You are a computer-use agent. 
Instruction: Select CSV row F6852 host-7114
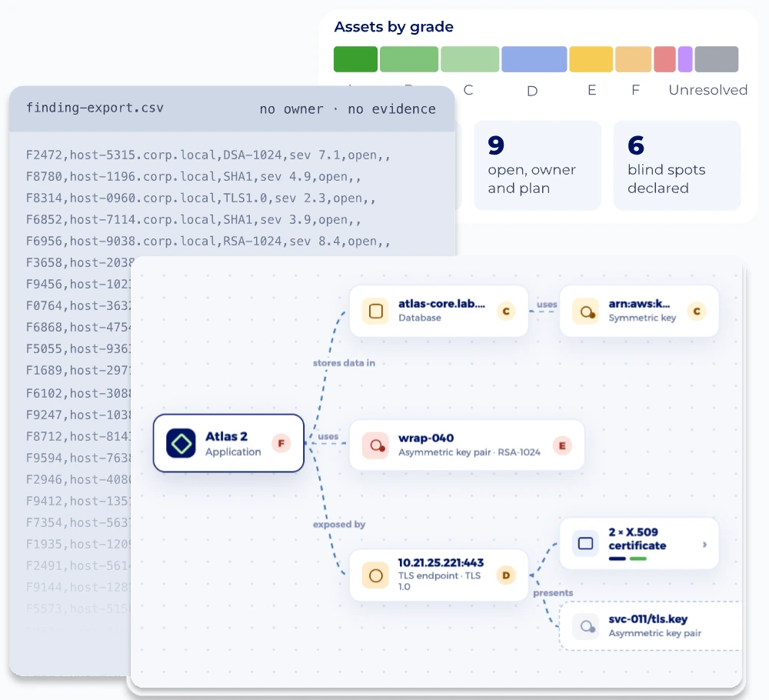coord(193,220)
